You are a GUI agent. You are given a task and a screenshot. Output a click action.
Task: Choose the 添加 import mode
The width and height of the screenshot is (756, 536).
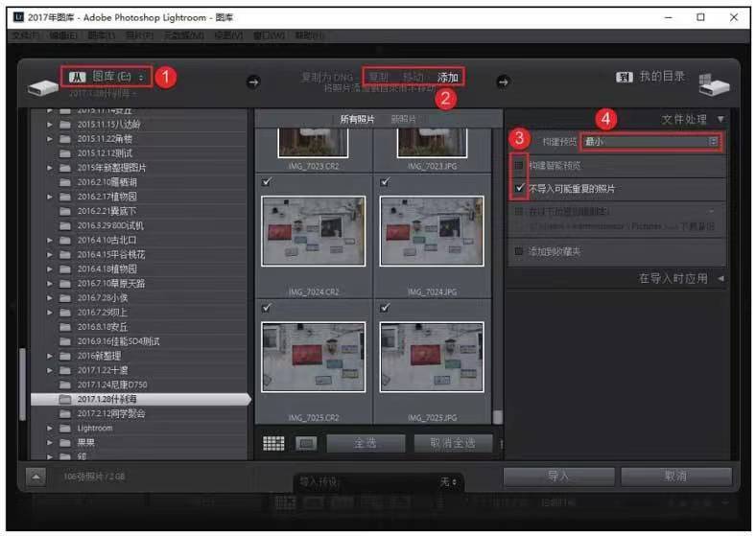447,77
